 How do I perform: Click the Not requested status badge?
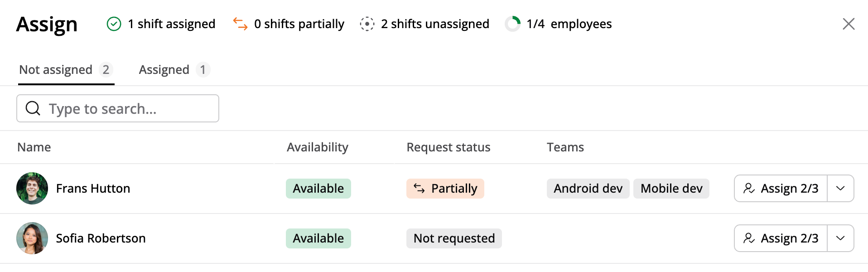pos(454,238)
